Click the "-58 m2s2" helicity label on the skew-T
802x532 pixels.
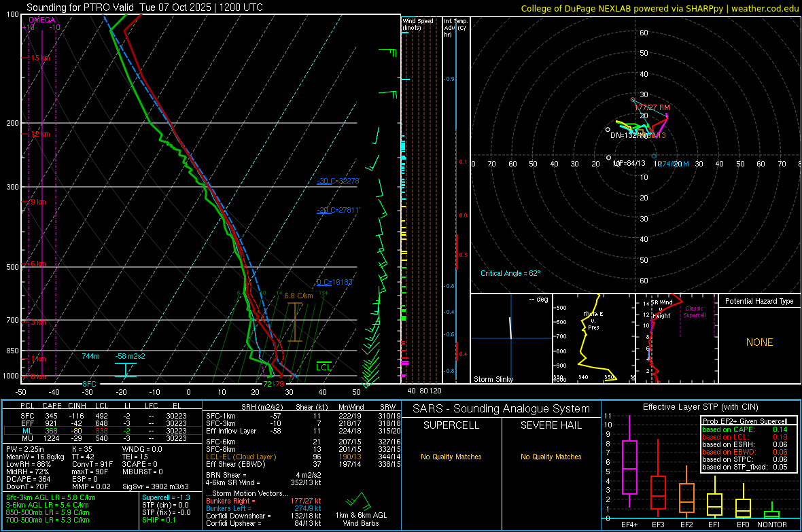coord(130,356)
